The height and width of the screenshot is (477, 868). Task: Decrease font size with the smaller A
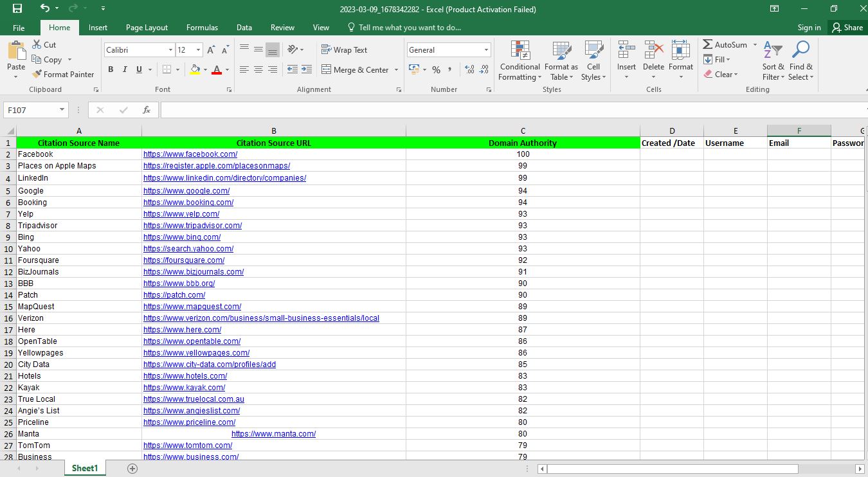point(225,50)
